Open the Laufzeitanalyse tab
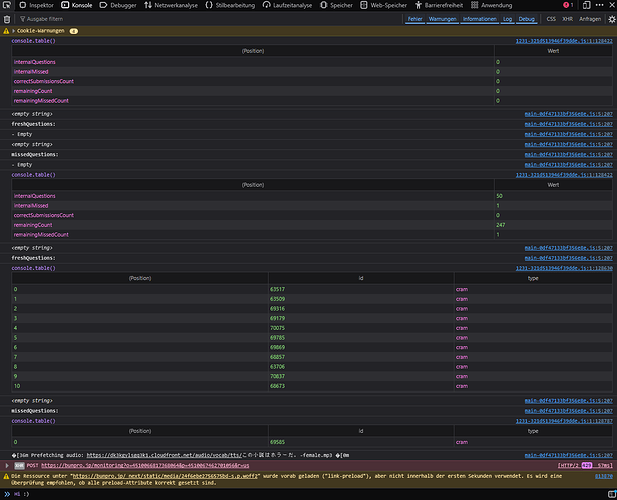The width and height of the screenshot is (617, 500). [288, 5]
